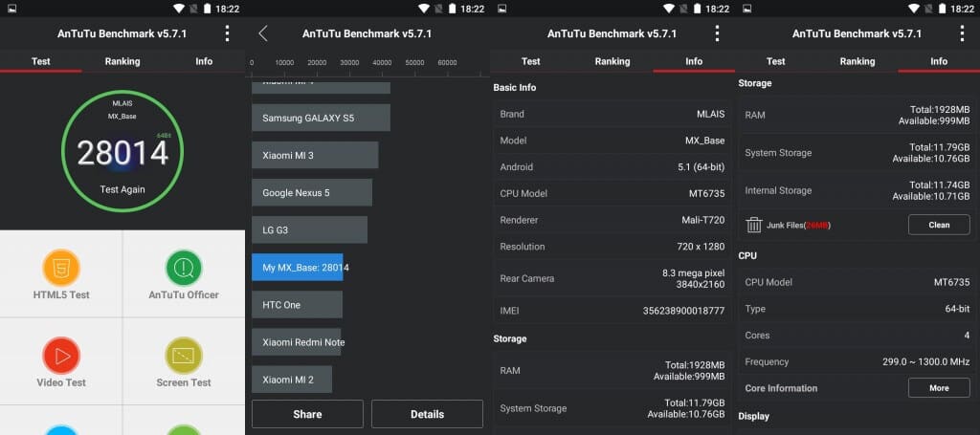Click the Cores row showing 4

click(x=857, y=336)
